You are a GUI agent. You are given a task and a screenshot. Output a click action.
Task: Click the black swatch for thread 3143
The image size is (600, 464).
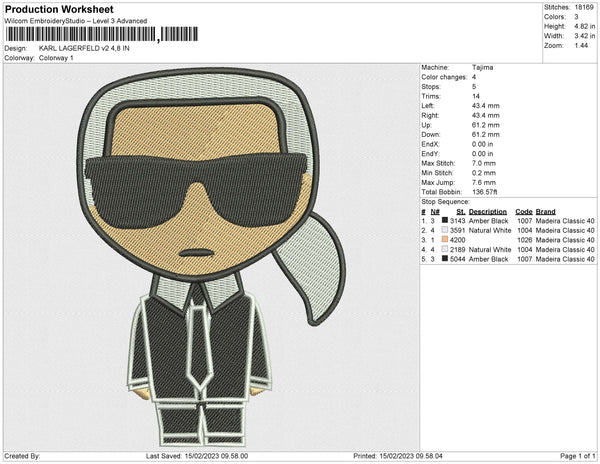(445, 220)
